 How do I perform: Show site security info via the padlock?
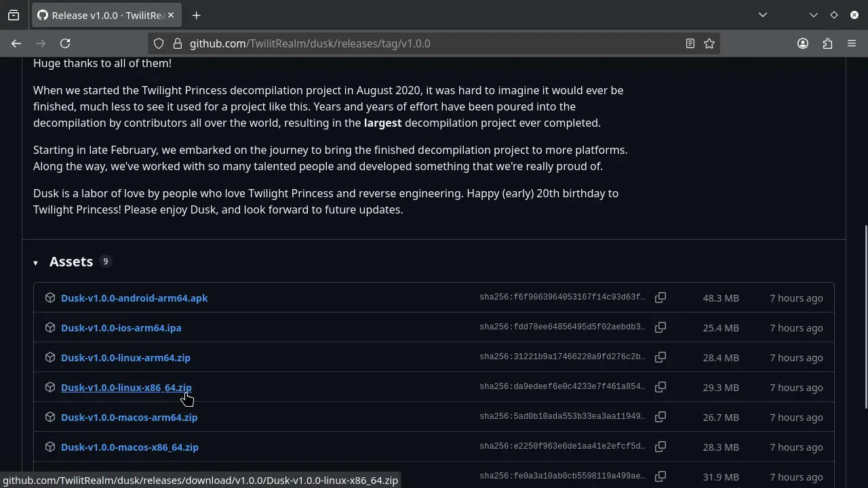point(178,43)
